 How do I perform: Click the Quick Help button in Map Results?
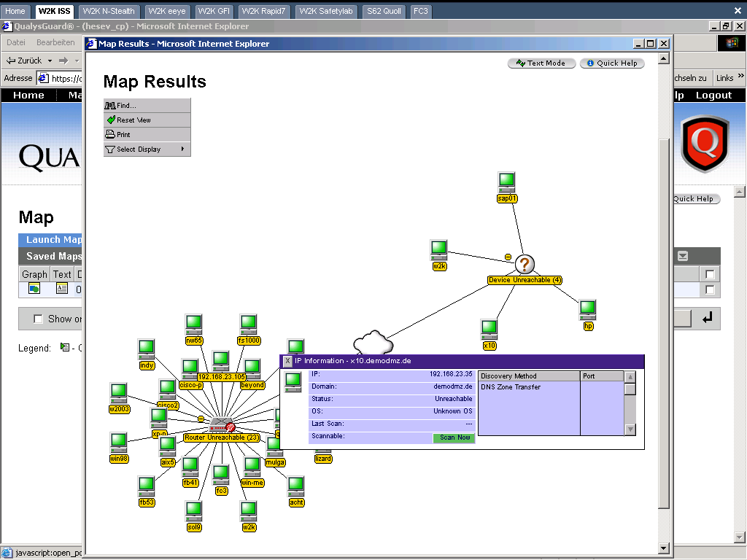tap(612, 63)
